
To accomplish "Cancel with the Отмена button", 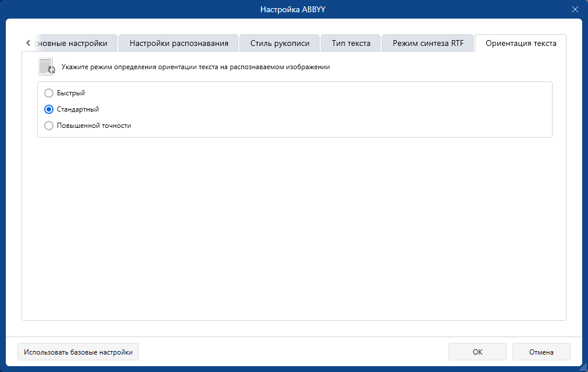I will pyautogui.click(x=541, y=352).
